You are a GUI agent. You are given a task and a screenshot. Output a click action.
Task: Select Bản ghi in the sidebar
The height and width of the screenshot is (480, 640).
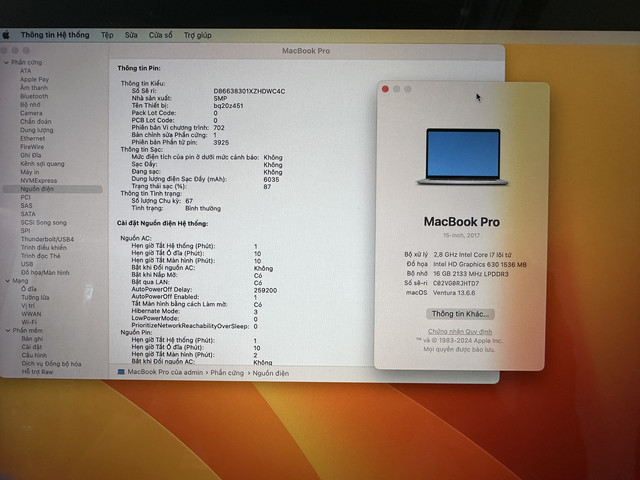point(32,339)
